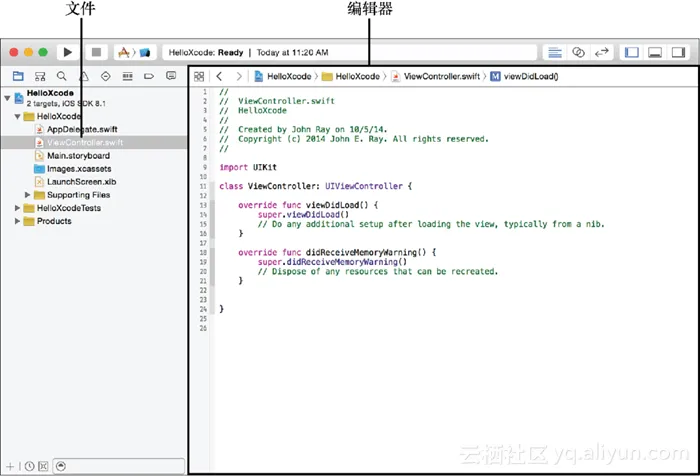Open the Project navigator tab
Image resolution: width=700 pixels, height=476 pixels.
click(x=18, y=76)
